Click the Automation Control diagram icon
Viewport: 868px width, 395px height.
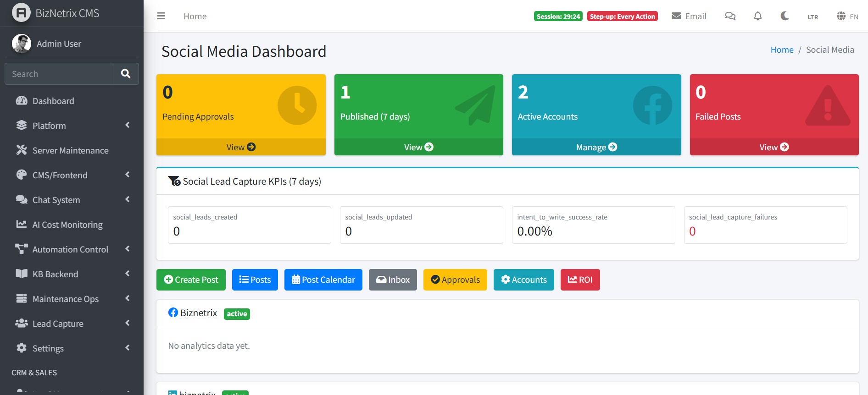click(22, 249)
